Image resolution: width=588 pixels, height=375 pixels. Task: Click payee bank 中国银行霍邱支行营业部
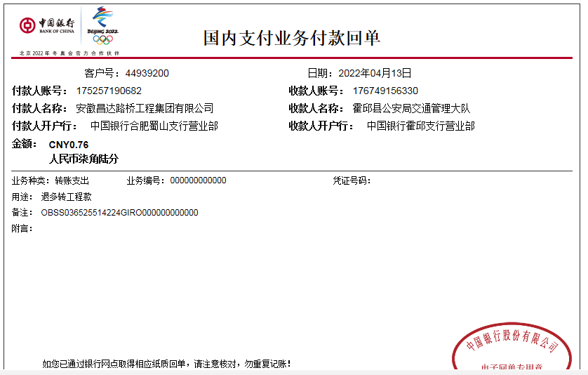click(421, 126)
